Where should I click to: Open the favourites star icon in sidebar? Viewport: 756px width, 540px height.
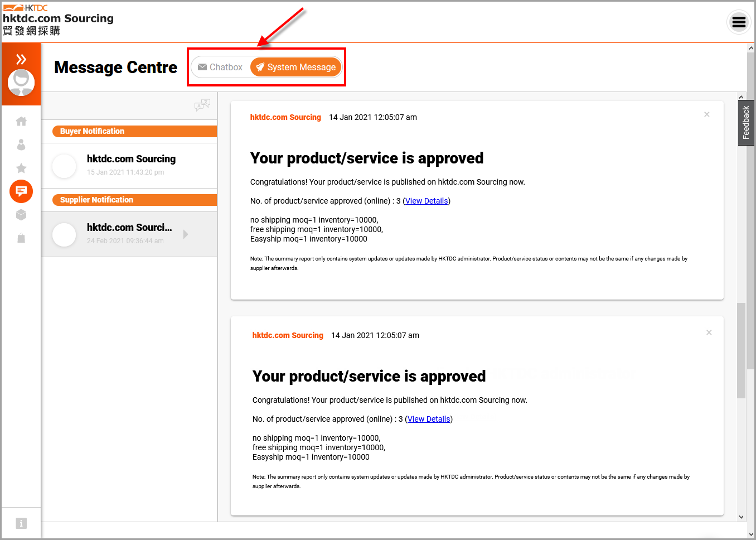(21, 168)
